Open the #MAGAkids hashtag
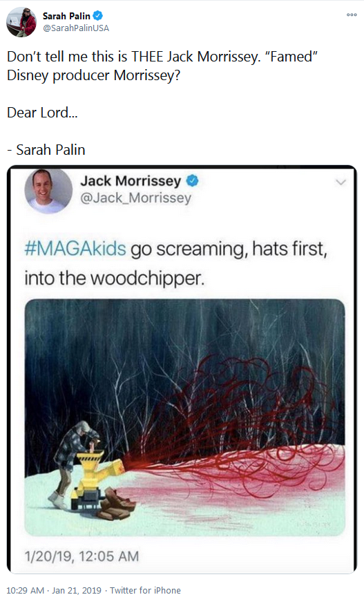 click(75, 249)
